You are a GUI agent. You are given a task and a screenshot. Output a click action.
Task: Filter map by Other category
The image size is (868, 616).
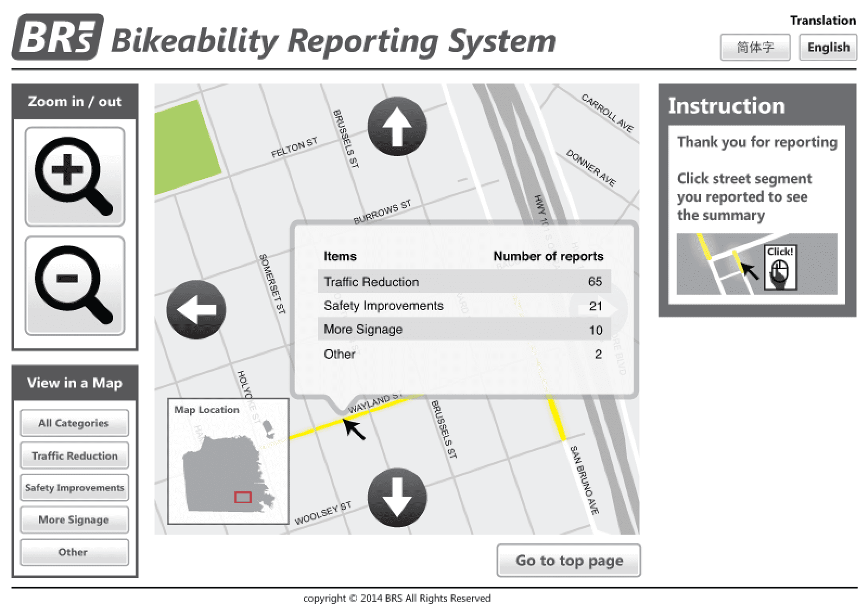[x=74, y=552]
